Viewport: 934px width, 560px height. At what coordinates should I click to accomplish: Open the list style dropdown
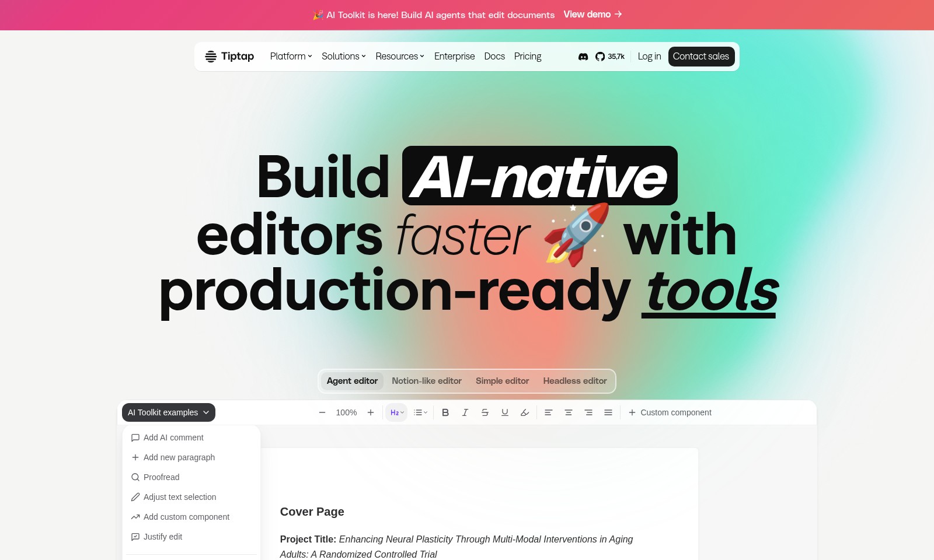421,412
